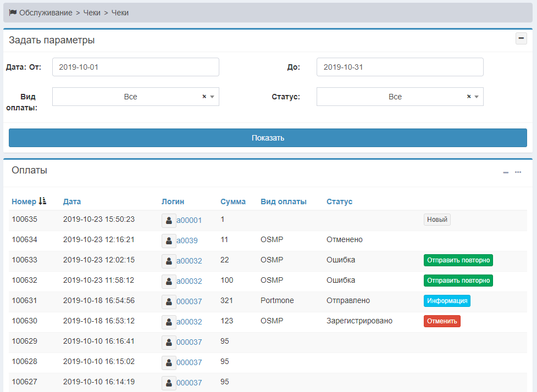Open the Вид оплаты dropdown
The height and width of the screenshot is (392, 537).
point(212,97)
